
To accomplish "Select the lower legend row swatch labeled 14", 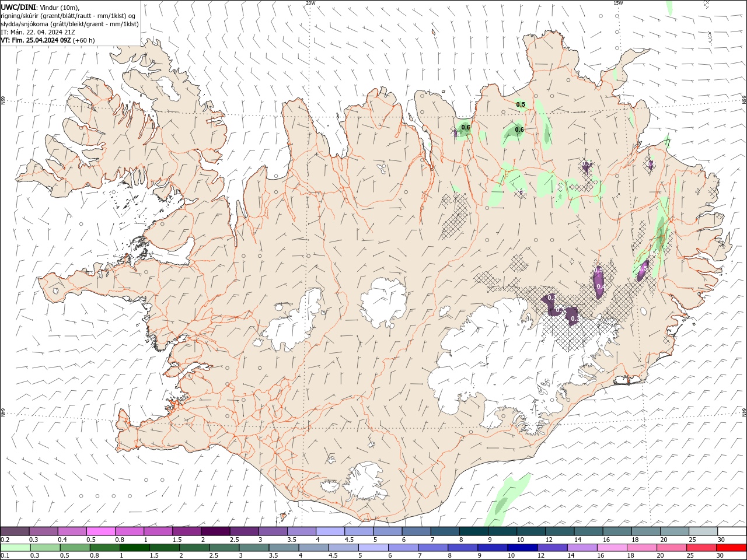I will click(x=582, y=548).
